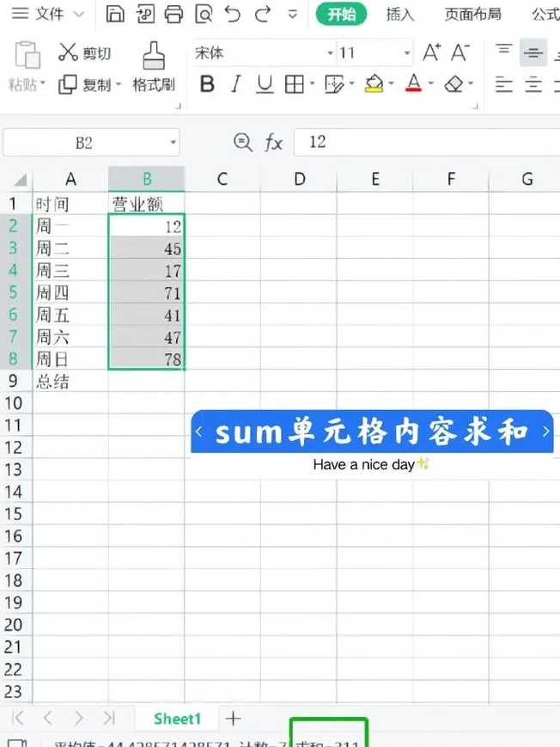Toggle underline formatting
Image resolution: width=560 pixels, height=747 pixels.
265,84
